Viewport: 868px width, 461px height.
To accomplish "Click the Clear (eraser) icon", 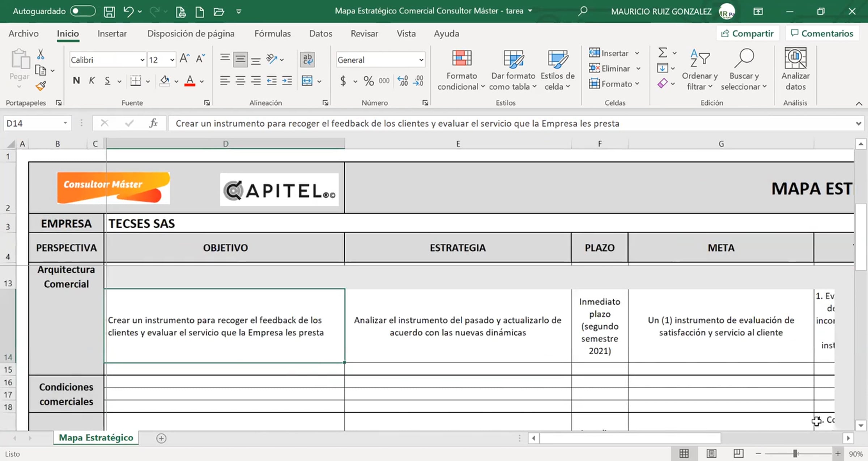I will tap(663, 84).
